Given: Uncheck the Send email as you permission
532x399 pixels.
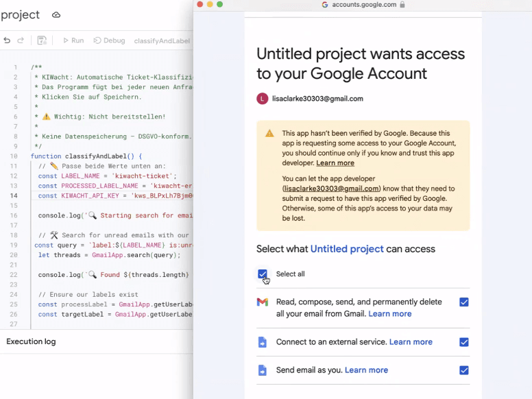Looking at the screenshot, I should tap(464, 370).
